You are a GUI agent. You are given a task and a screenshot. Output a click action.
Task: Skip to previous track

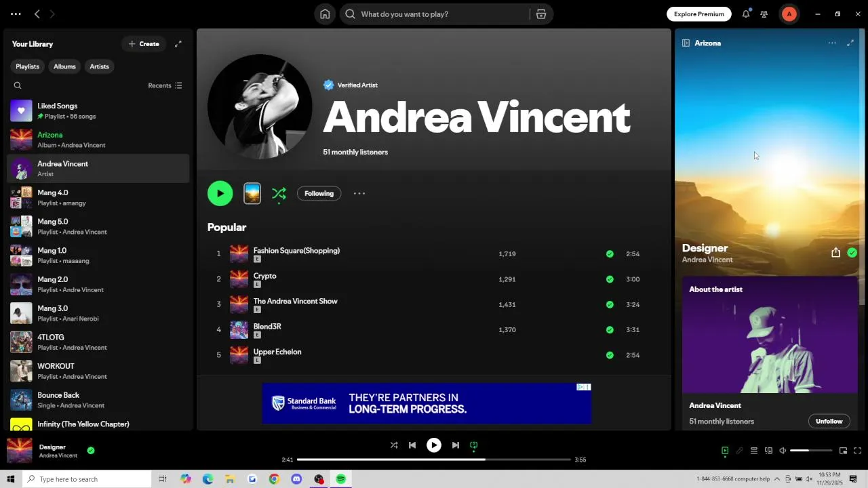point(412,445)
